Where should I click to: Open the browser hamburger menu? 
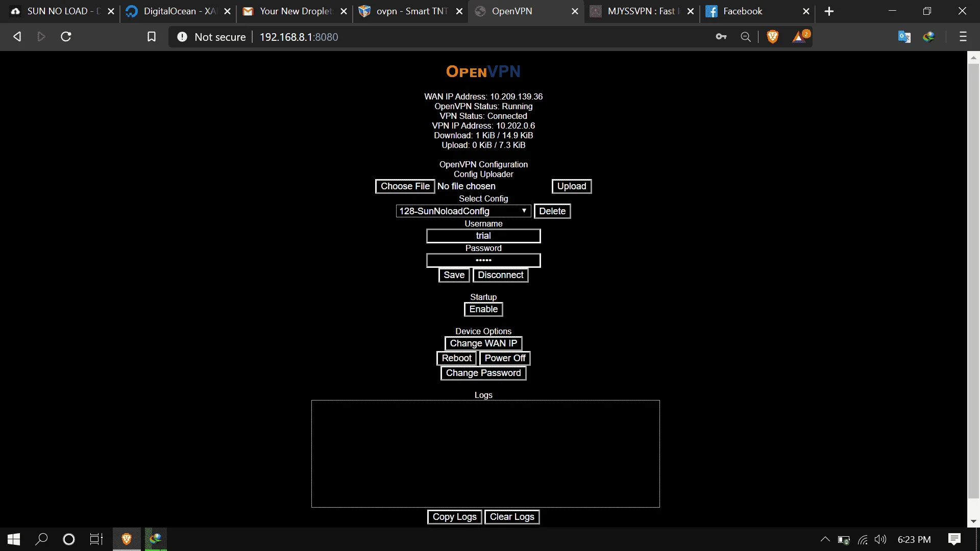[x=963, y=37]
